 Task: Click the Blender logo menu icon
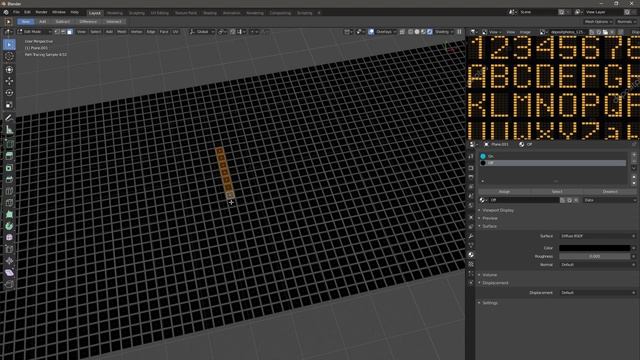click(x=6, y=12)
